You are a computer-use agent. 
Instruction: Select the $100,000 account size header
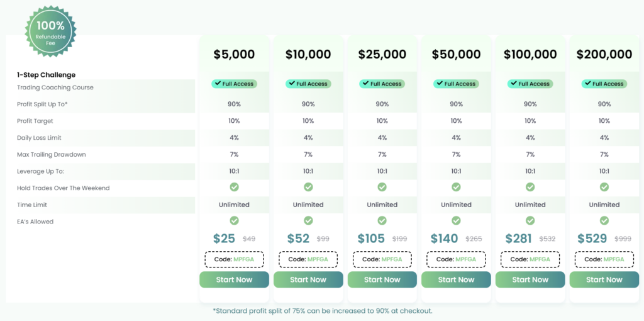(530, 55)
